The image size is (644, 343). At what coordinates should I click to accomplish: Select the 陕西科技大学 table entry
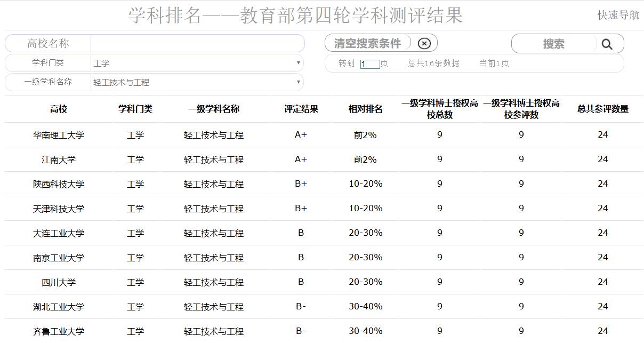59,185
